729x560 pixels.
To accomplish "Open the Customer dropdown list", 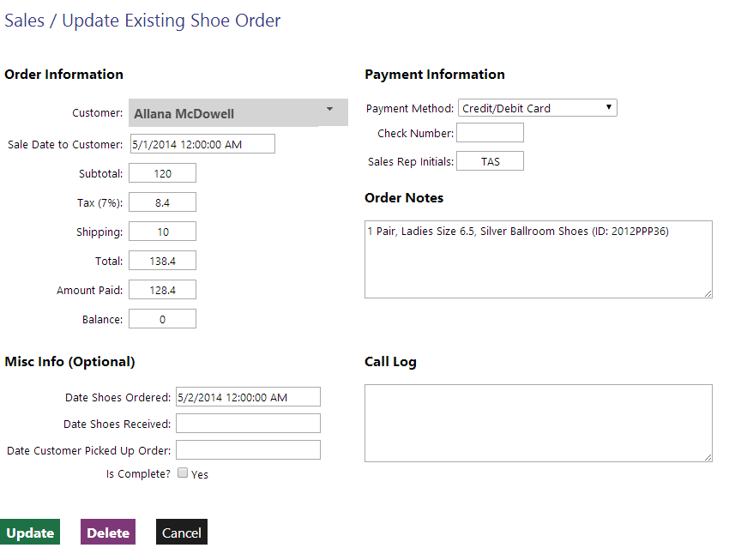I will point(238,111).
